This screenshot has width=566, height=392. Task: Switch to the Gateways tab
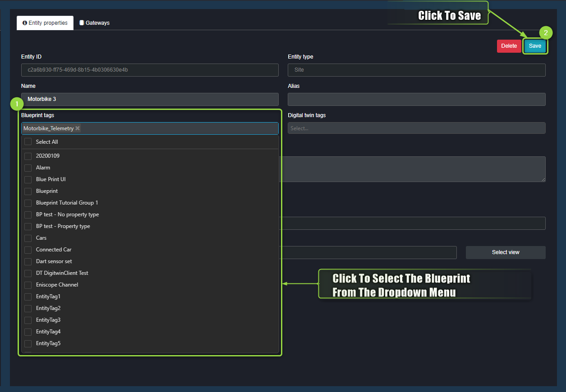coord(94,23)
